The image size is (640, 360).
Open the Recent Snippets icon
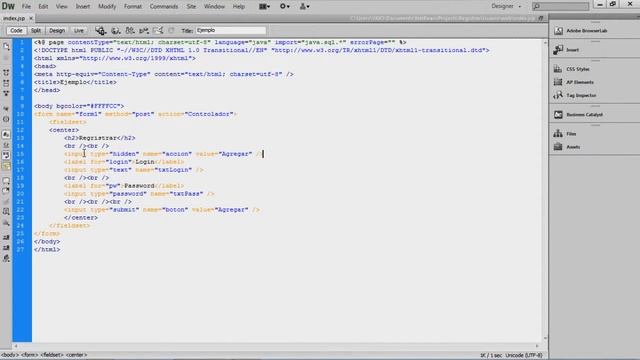coord(6,211)
